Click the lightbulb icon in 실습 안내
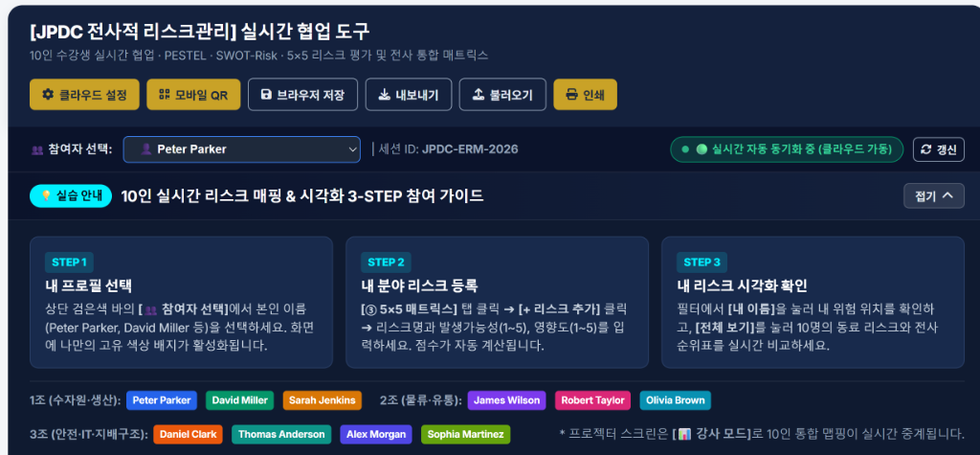The height and width of the screenshot is (455, 980). pos(46,196)
